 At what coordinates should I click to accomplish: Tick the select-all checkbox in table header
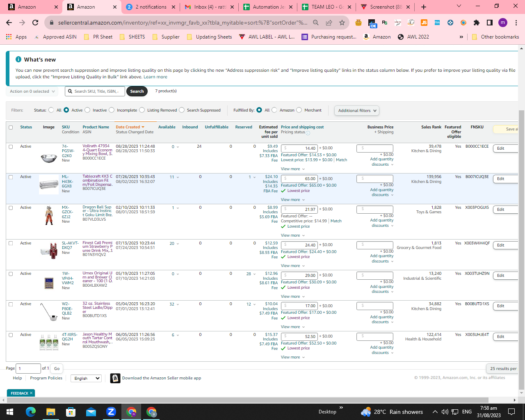click(11, 128)
